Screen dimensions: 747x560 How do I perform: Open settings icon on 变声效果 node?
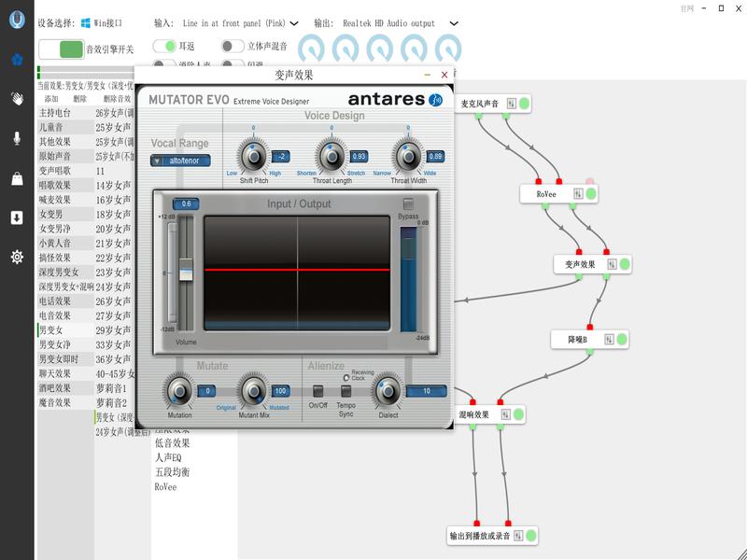(x=613, y=264)
